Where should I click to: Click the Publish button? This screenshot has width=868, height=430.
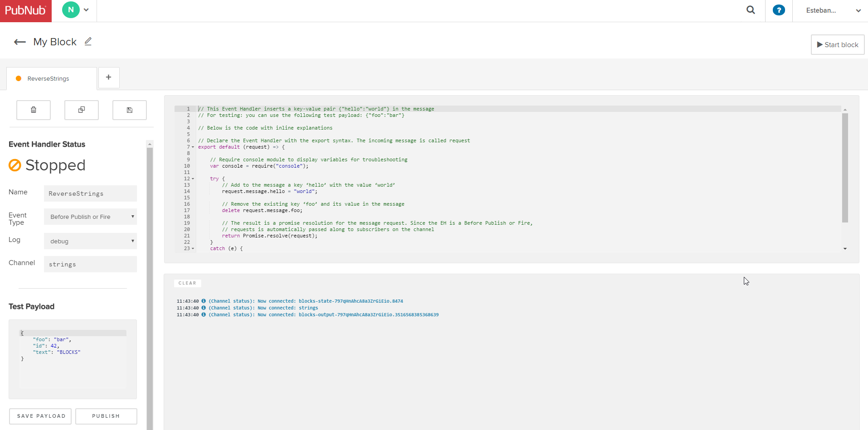[x=106, y=416]
